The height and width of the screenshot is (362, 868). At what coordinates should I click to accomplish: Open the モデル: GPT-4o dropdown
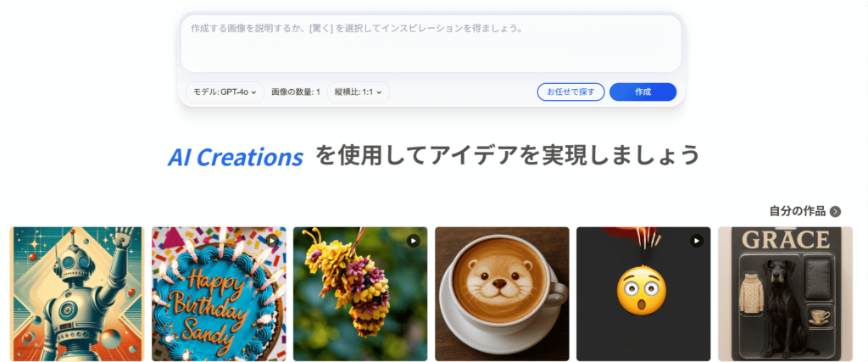pos(225,92)
